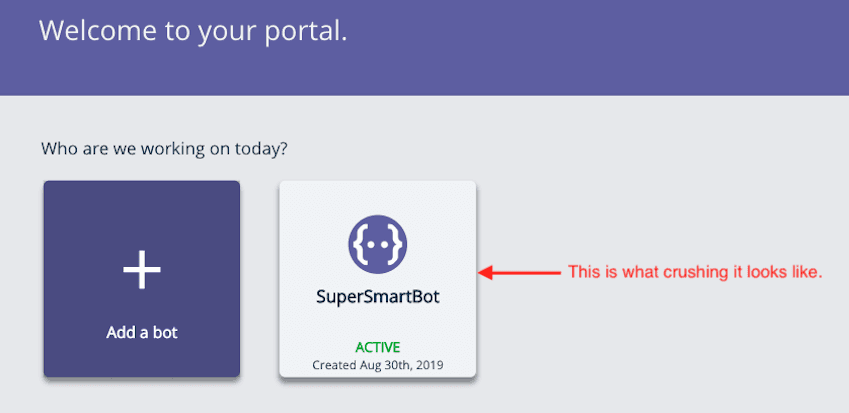Open the SuperSmartBot card
849x413 pixels.
coord(377,279)
